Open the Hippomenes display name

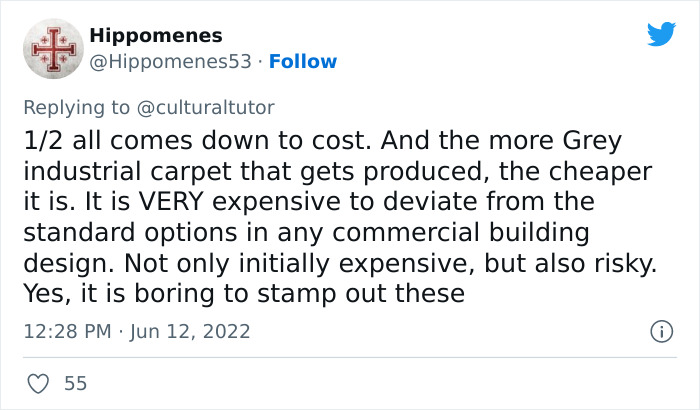click(156, 36)
